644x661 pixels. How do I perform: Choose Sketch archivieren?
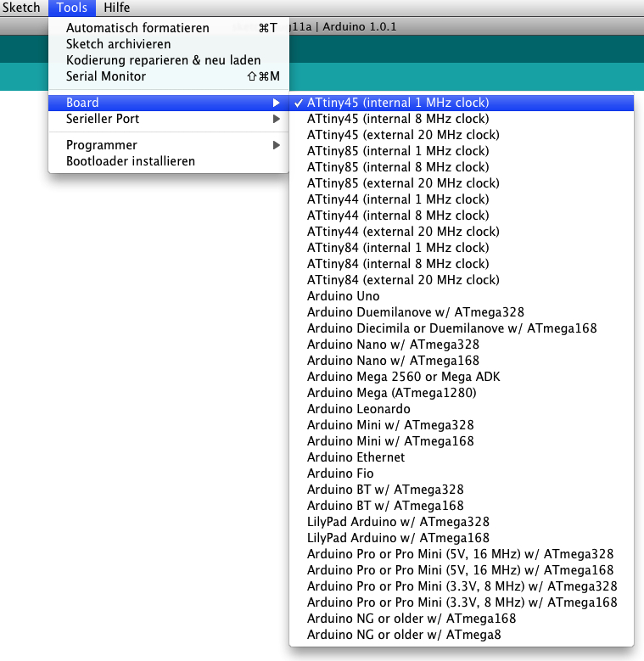click(x=118, y=44)
